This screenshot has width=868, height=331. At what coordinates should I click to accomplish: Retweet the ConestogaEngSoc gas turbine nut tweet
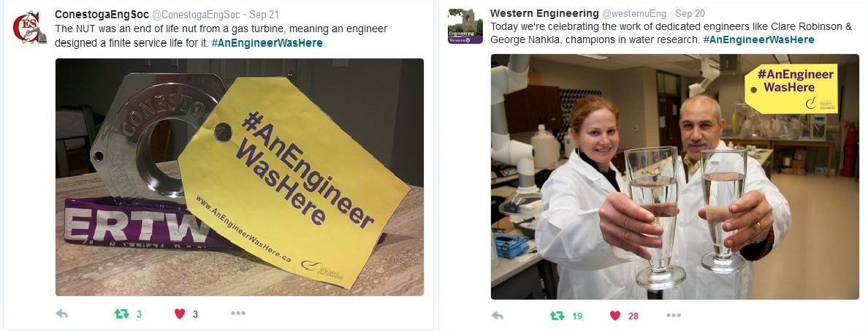(122, 314)
